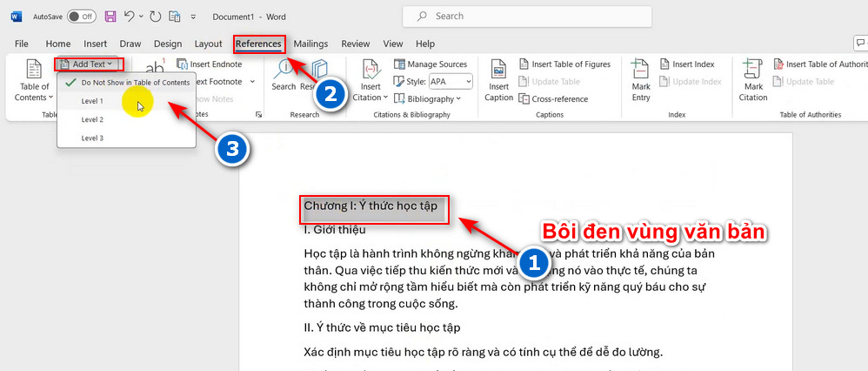868x371 pixels.
Task: Select Do Not Show in Table of Contents
Action: coord(126,83)
